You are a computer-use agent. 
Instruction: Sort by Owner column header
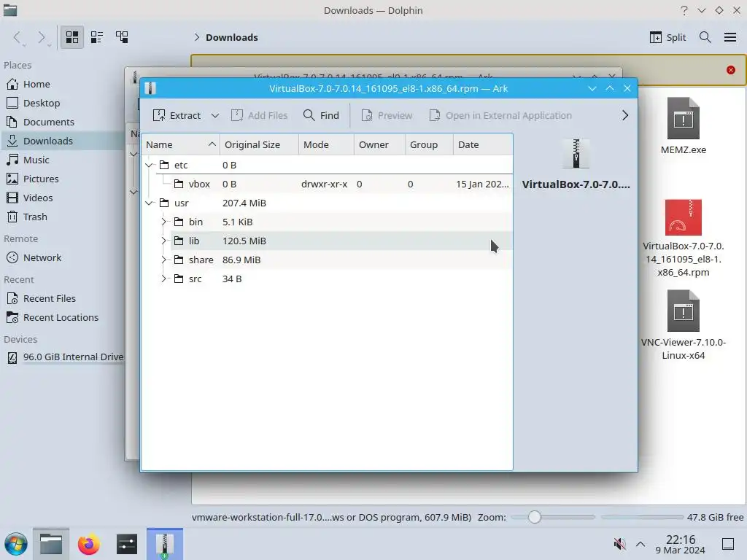pos(379,145)
